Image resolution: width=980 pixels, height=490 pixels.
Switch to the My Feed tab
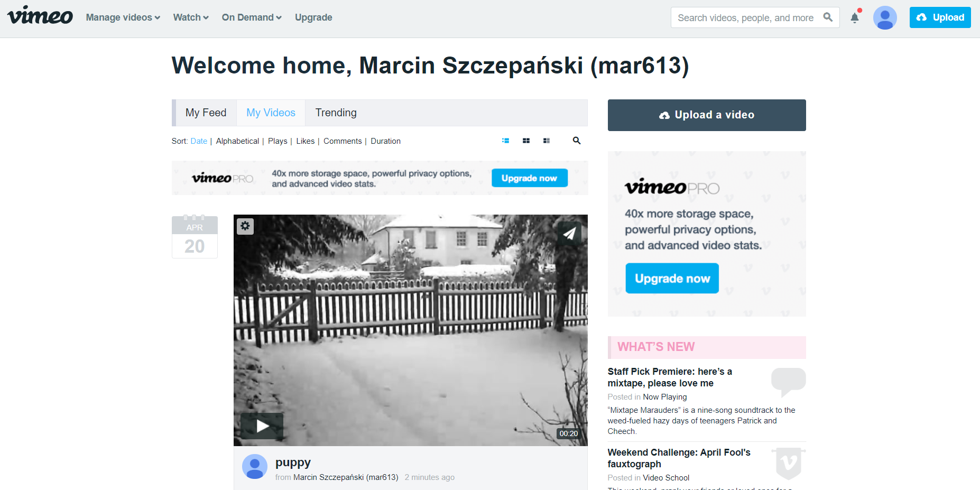point(206,113)
